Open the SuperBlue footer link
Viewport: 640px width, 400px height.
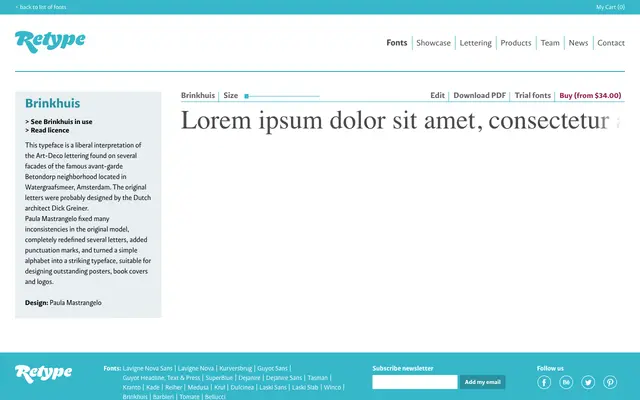click(x=219, y=378)
